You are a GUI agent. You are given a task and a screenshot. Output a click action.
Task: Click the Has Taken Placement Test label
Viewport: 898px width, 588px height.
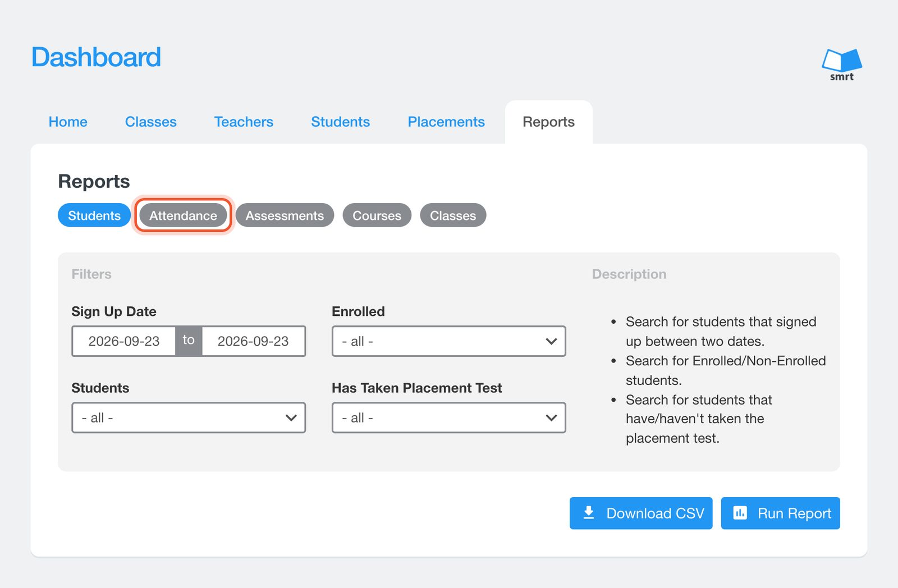click(417, 388)
